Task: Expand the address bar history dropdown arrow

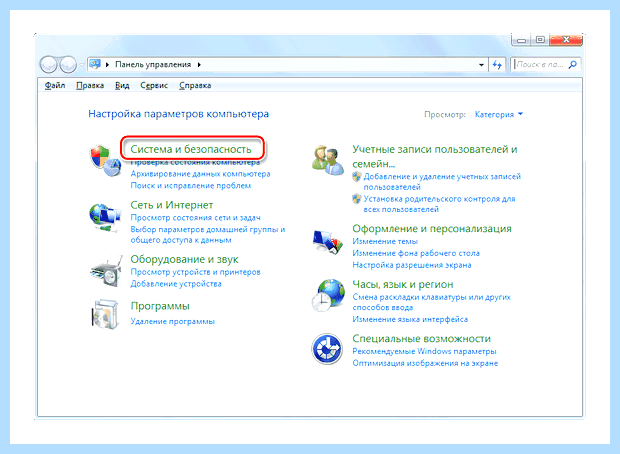Action: pyautogui.click(x=481, y=65)
